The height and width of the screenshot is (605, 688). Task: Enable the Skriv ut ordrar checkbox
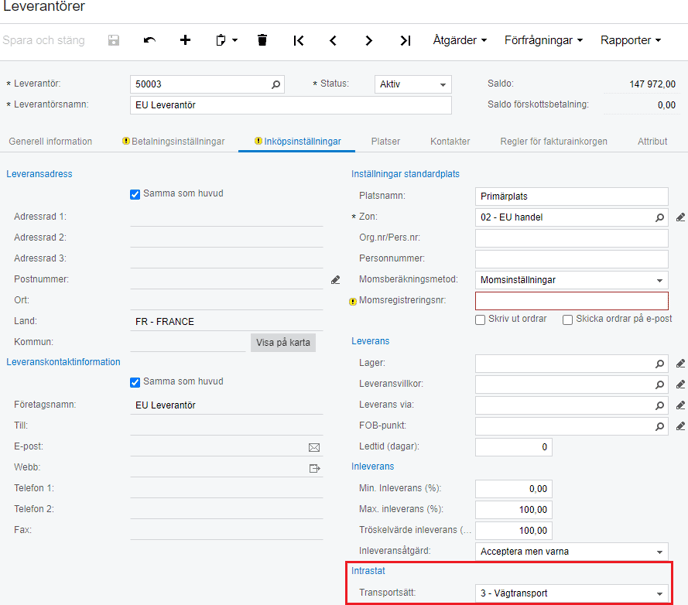pos(480,320)
